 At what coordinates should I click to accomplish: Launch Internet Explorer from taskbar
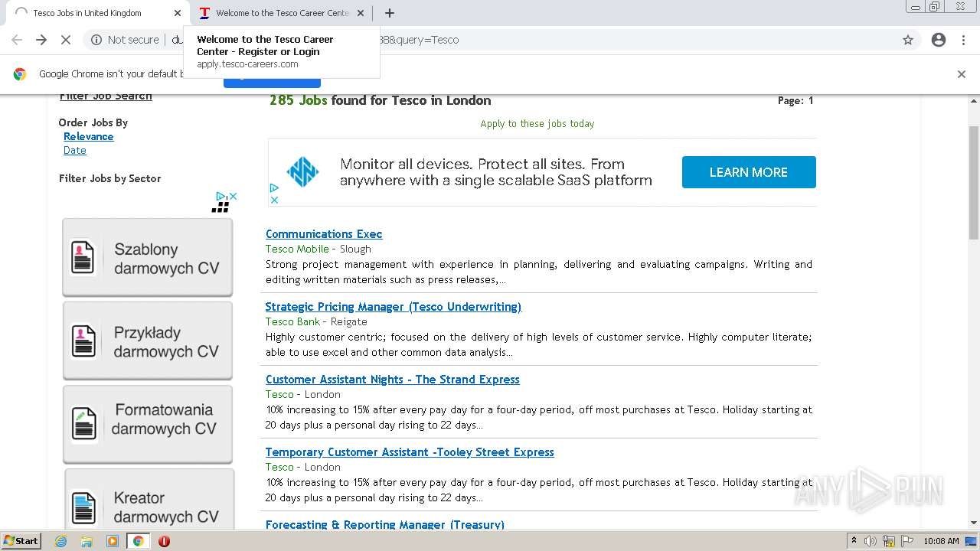click(61, 541)
